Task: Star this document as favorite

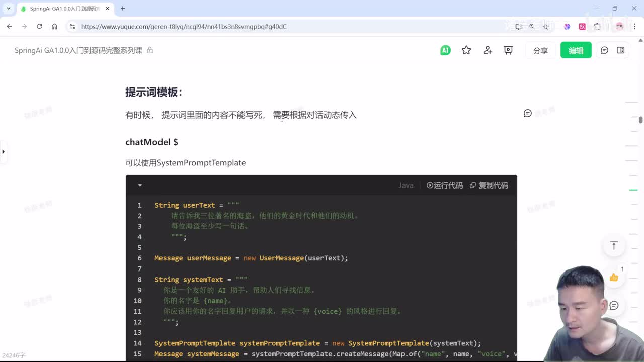Action: [x=466, y=50]
